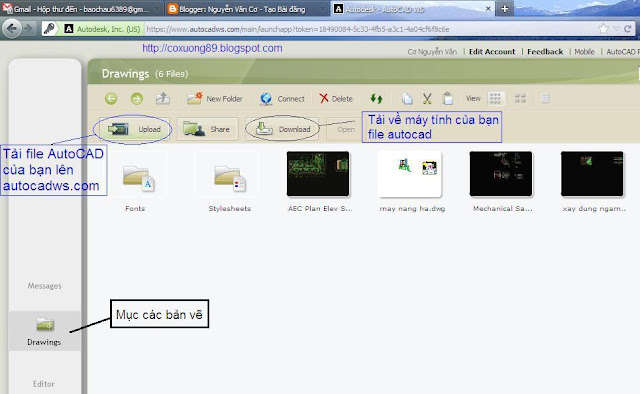640x394 pixels.
Task: Select the xay dung ngam drawing thumbnail
Action: (592, 174)
